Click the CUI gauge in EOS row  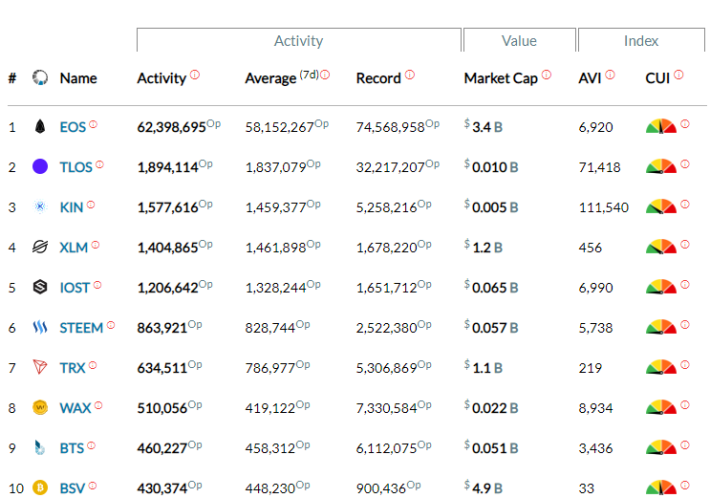tap(661, 126)
